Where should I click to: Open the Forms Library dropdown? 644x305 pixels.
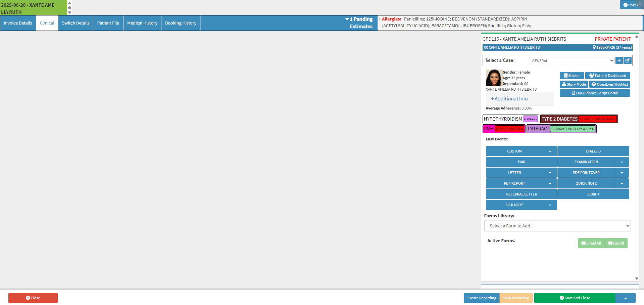pyautogui.click(x=557, y=226)
